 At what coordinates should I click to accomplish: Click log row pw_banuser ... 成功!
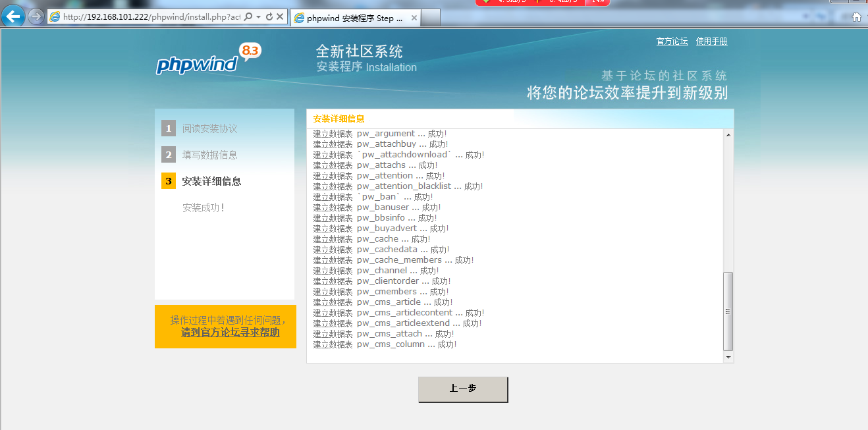pyautogui.click(x=377, y=207)
